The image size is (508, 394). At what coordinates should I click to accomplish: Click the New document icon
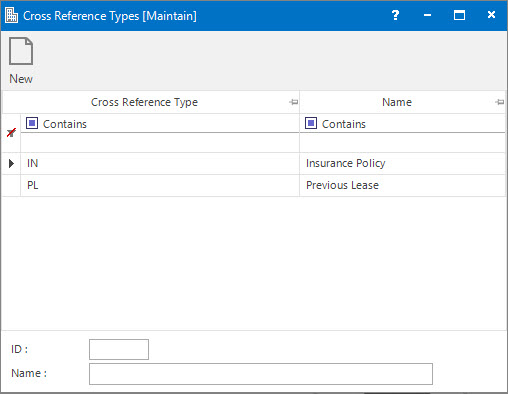(x=21, y=51)
